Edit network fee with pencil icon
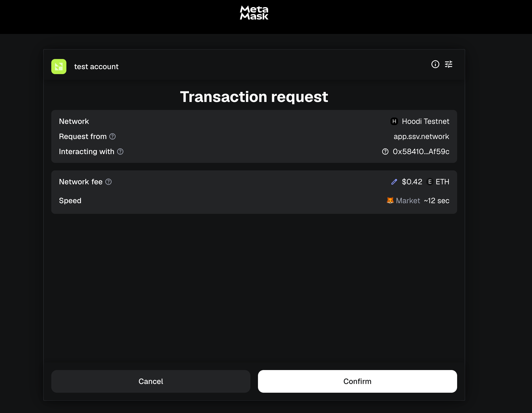 pos(394,182)
